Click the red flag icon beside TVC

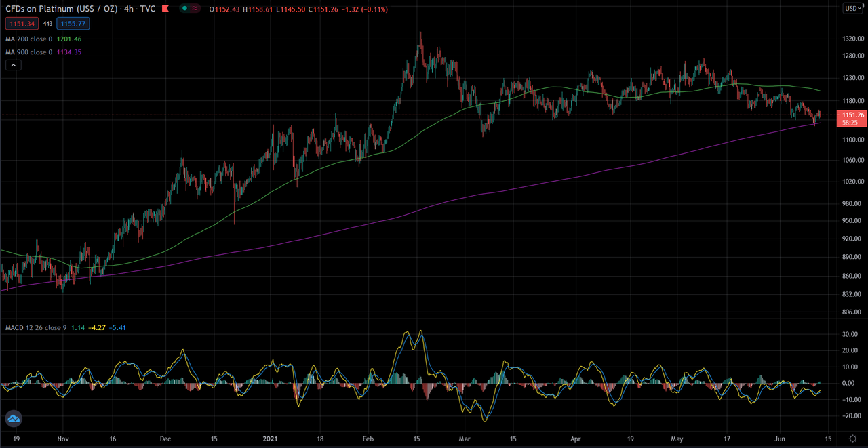(165, 8)
